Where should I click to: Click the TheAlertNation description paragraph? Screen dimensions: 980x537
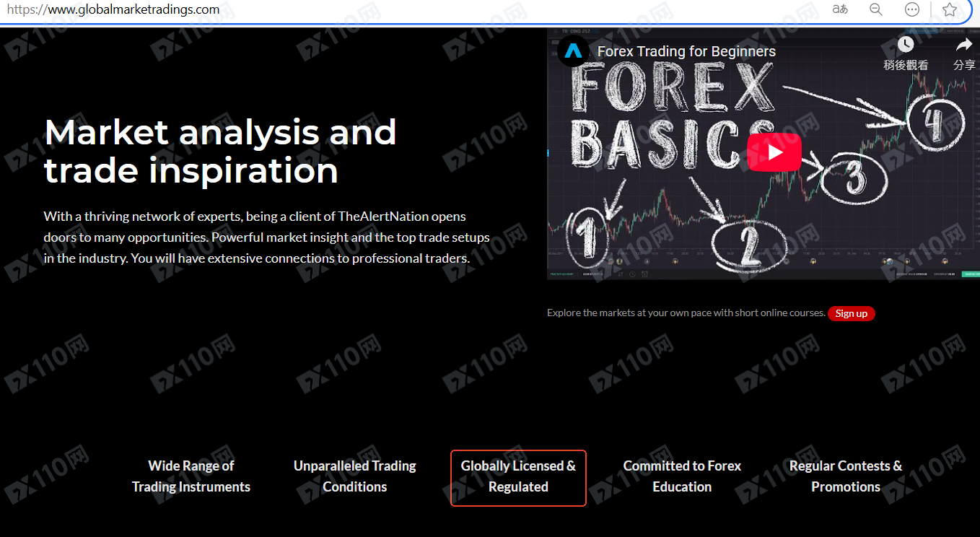[266, 237]
